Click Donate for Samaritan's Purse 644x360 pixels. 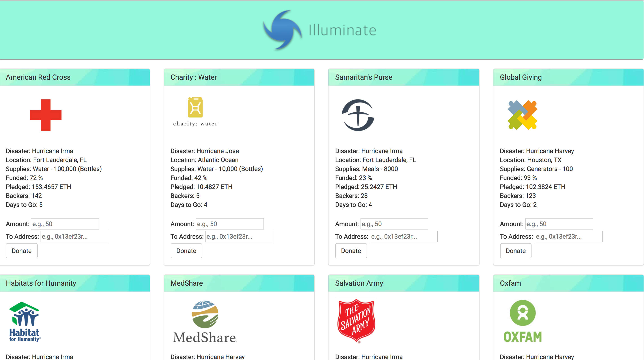click(x=351, y=251)
